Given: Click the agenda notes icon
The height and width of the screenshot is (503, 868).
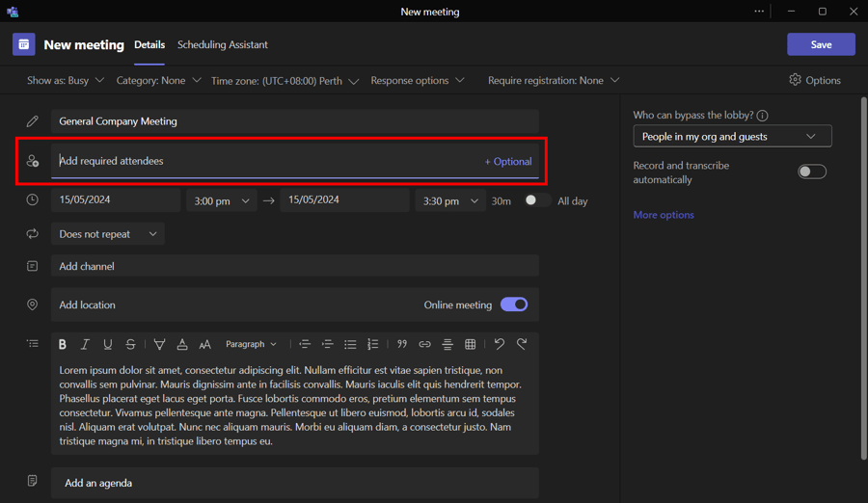Looking at the screenshot, I should click(x=32, y=480).
